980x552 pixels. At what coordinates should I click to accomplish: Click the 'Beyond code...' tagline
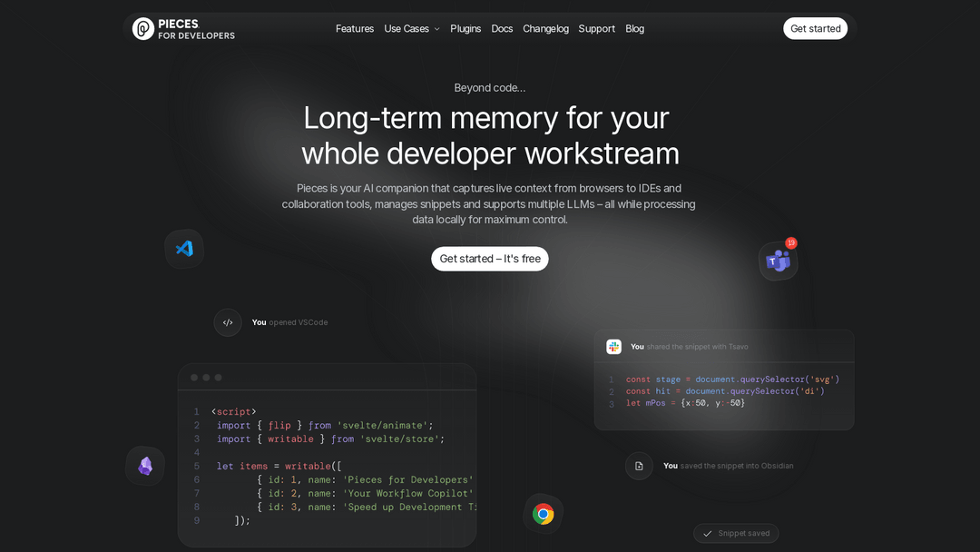[x=490, y=88]
